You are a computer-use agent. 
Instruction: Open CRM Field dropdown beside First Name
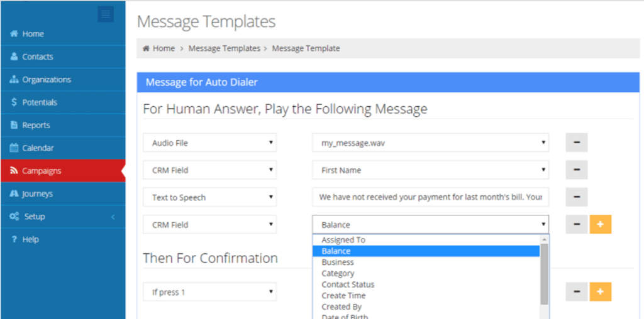click(x=209, y=170)
